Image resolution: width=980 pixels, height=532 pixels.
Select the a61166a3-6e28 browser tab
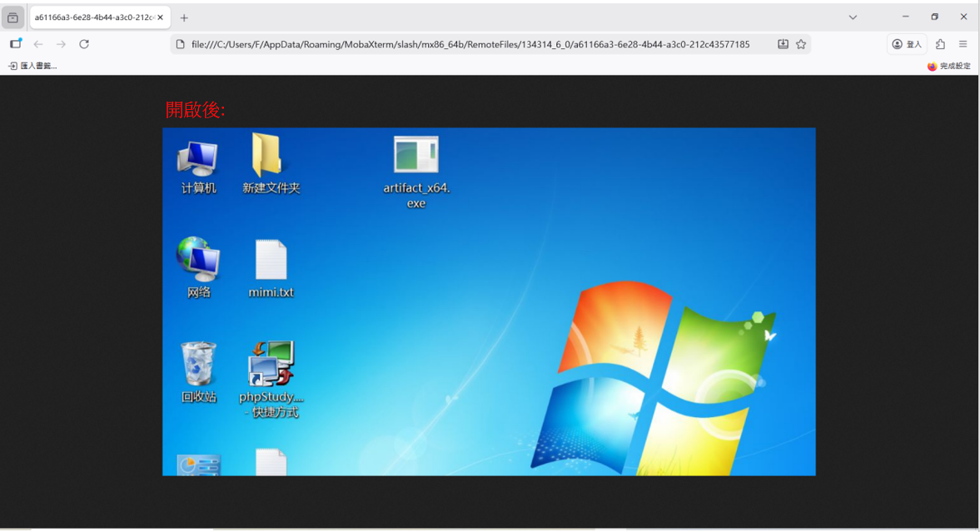pyautogui.click(x=99, y=17)
